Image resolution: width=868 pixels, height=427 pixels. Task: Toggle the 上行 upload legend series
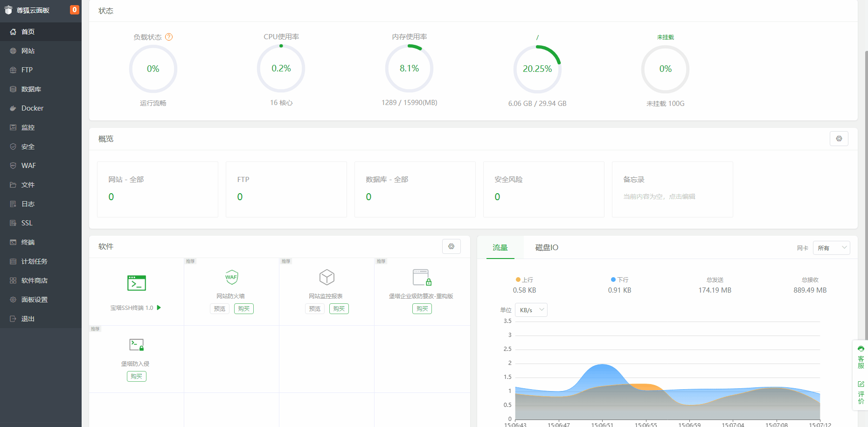(x=524, y=280)
